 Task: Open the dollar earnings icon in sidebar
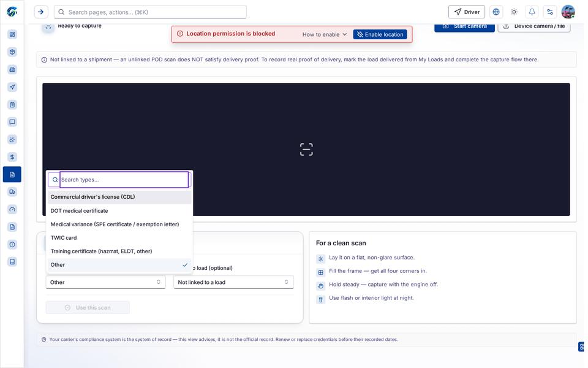12,157
